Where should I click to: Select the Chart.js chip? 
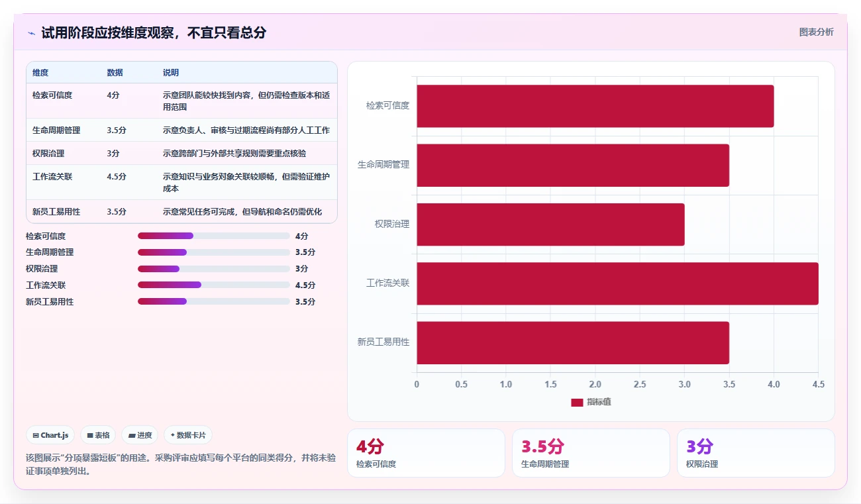51,435
